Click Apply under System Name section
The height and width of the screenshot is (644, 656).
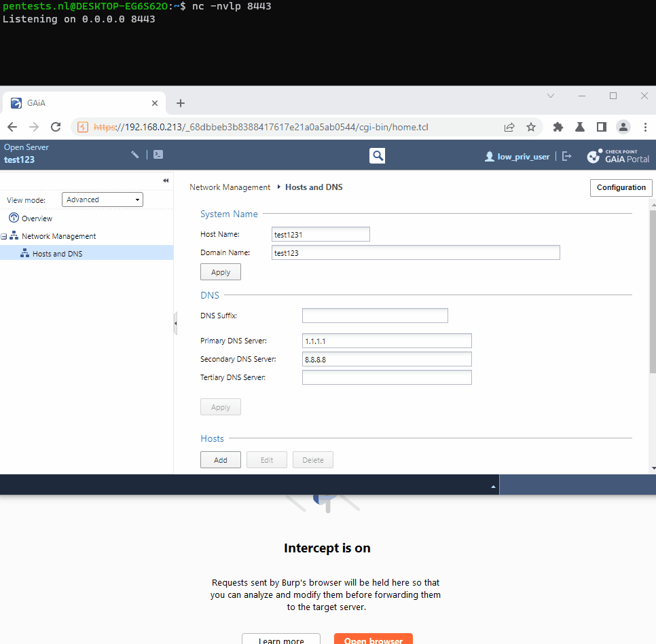point(221,272)
